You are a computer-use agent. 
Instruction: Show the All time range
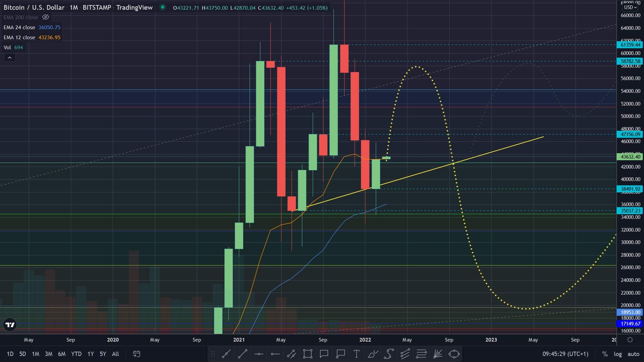(x=115, y=354)
